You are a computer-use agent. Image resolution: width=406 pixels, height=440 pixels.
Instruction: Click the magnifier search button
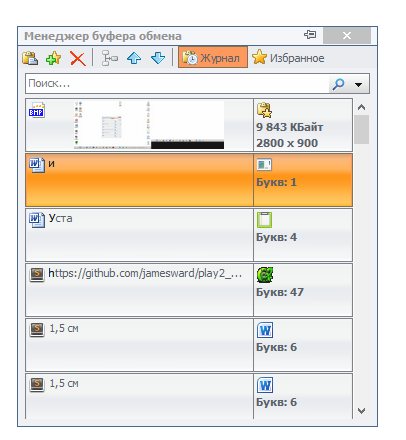pyautogui.click(x=339, y=84)
